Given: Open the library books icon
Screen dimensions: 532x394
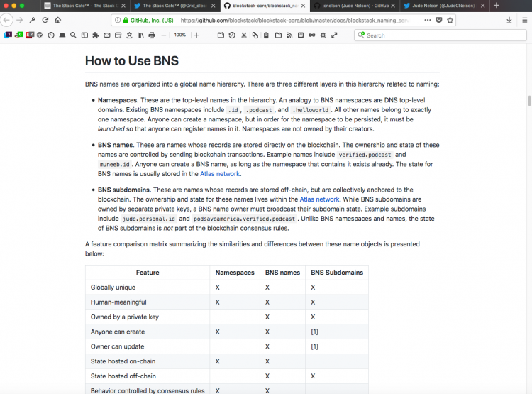Looking at the screenshot, I should [x=140, y=35].
